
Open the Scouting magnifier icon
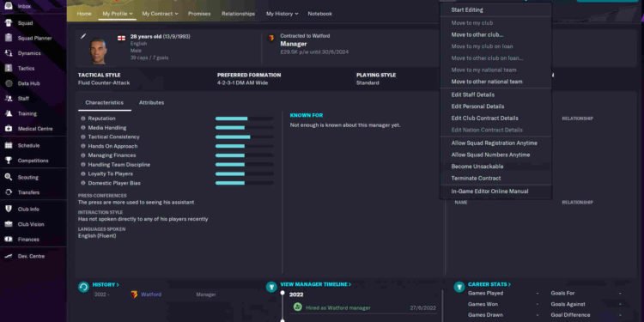(9, 178)
